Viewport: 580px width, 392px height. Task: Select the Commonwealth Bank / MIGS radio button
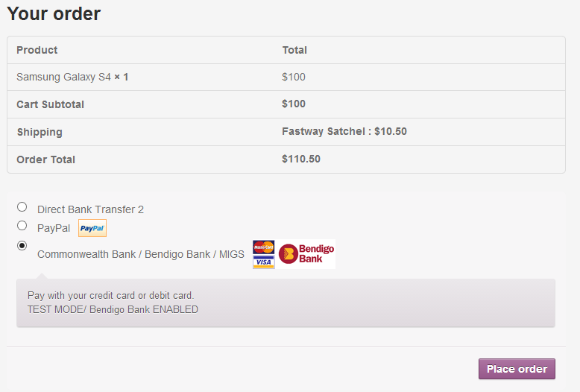(x=22, y=245)
